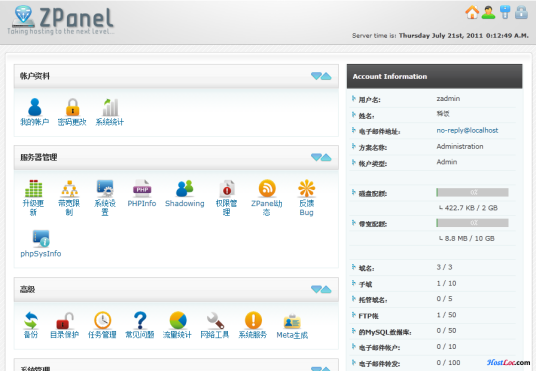Open the PHPInfo icon

pyautogui.click(x=142, y=188)
